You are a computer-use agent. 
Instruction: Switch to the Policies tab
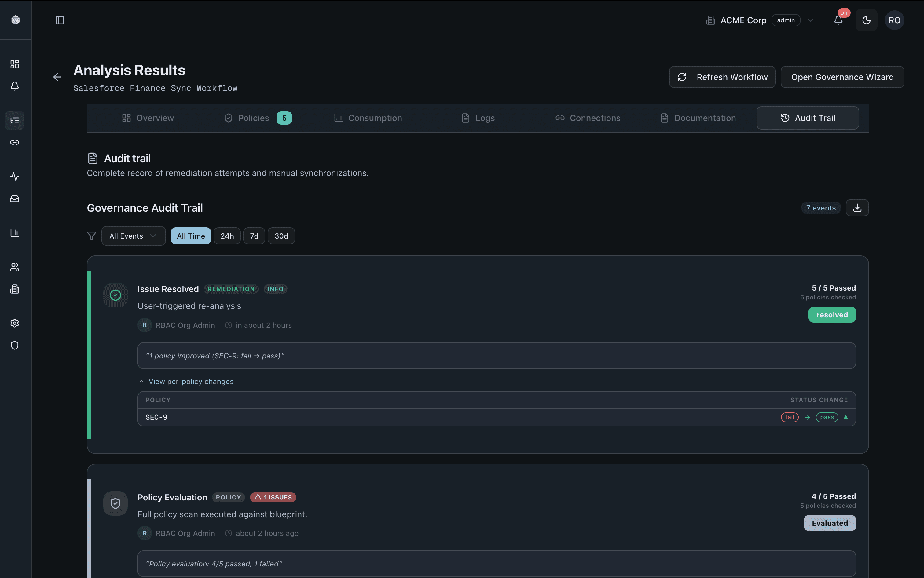[x=254, y=118]
